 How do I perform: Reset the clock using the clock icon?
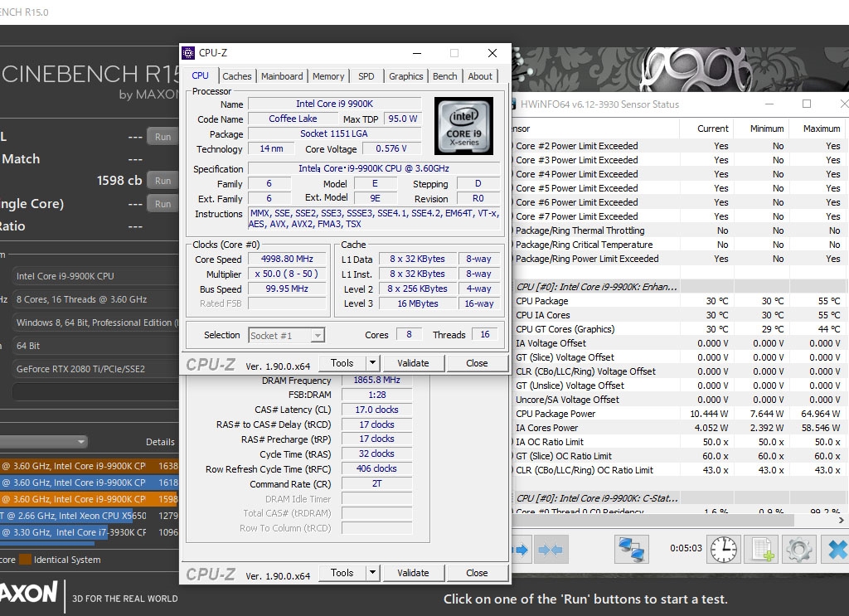(723, 549)
